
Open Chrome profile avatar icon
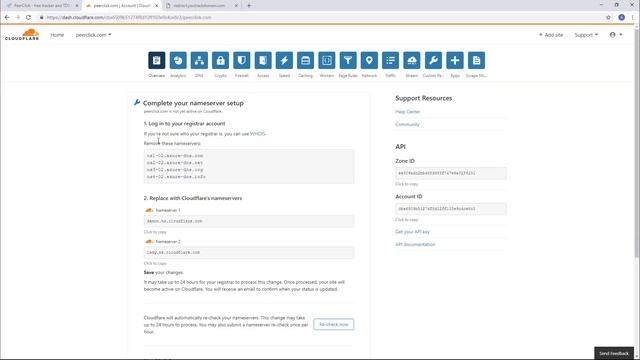pyautogui.click(x=621, y=17)
